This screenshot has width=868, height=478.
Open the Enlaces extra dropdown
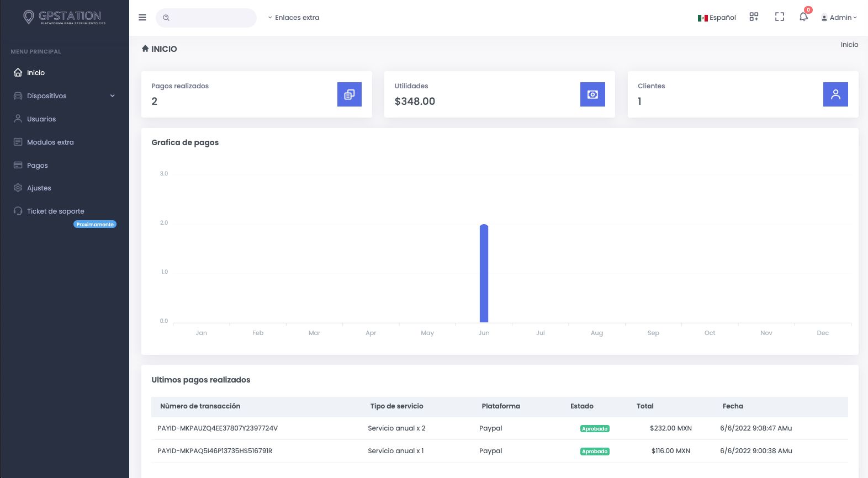[294, 18]
